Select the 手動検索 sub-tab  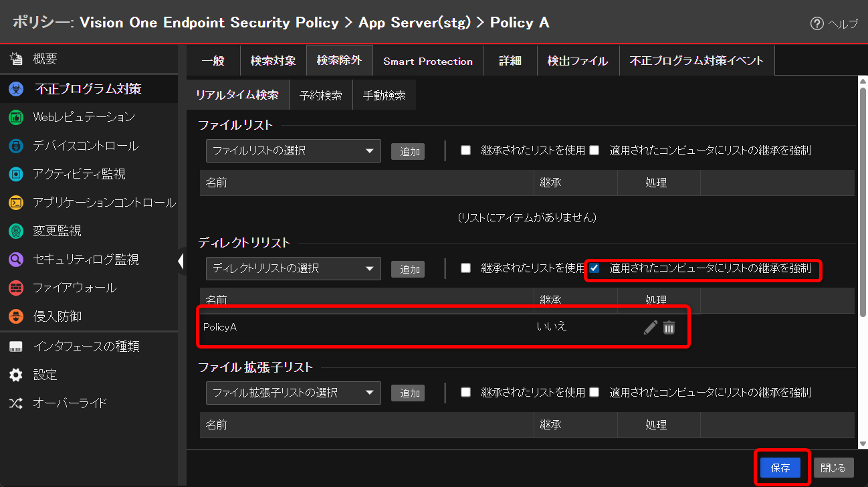coord(385,95)
